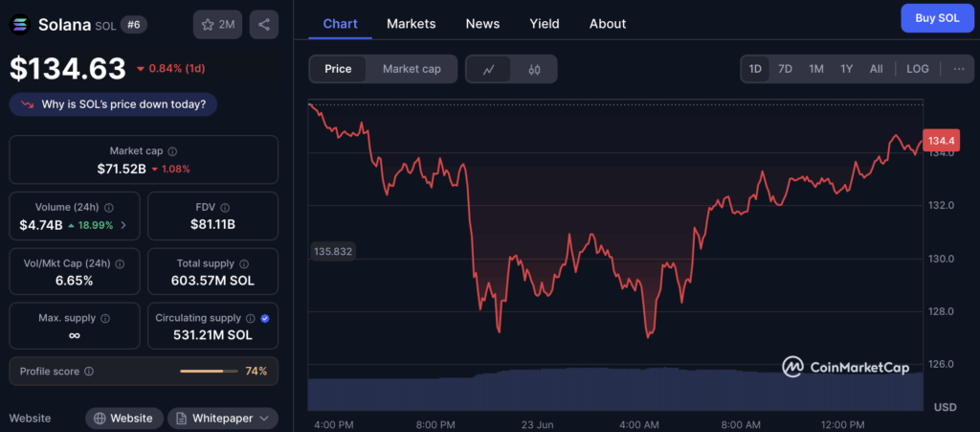Select the All time range

point(877,69)
